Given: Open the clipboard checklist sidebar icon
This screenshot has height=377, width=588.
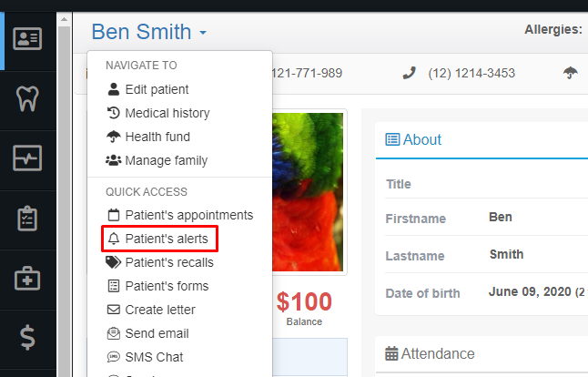Looking at the screenshot, I should (x=27, y=218).
